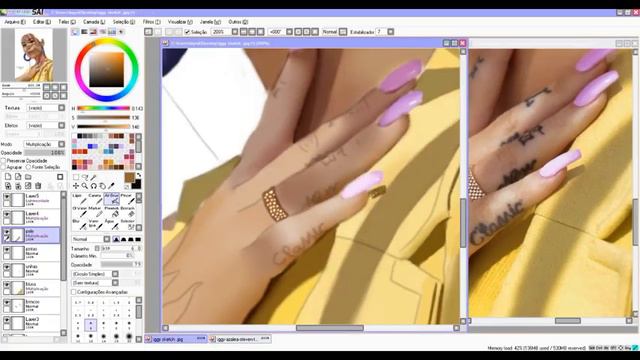The image size is (640, 360).
Task: Hide the Layer4 layer
Action: pyautogui.click(x=7, y=215)
